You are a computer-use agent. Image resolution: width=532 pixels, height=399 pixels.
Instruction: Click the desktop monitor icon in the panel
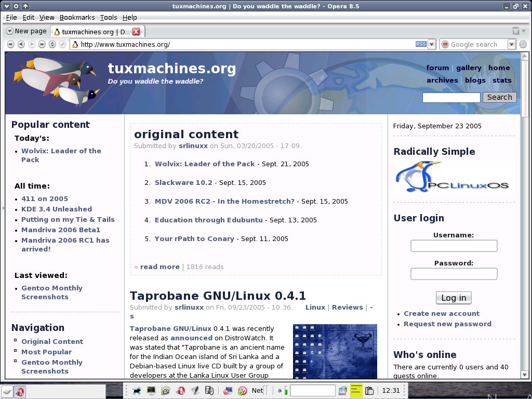click(228, 391)
